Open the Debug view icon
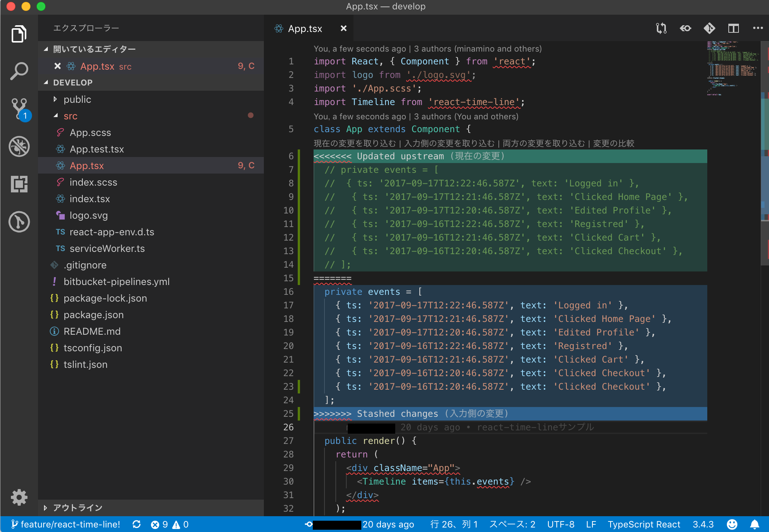Screen dimensions: 769x532 click(x=19, y=146)
